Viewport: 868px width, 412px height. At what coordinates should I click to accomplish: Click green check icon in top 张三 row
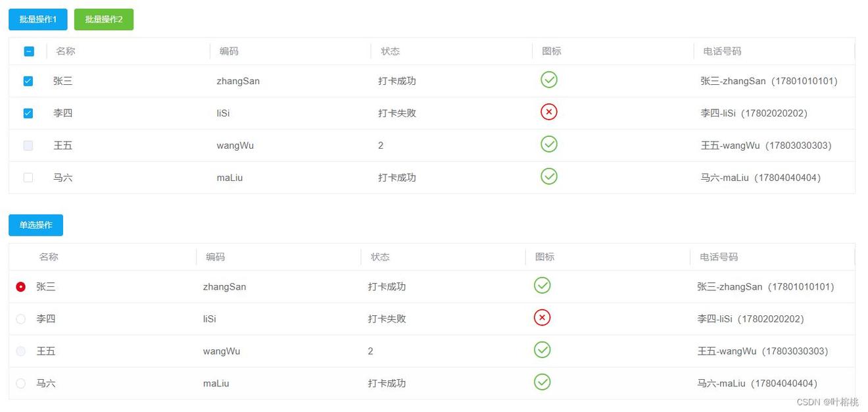click(x=549, y=80)
